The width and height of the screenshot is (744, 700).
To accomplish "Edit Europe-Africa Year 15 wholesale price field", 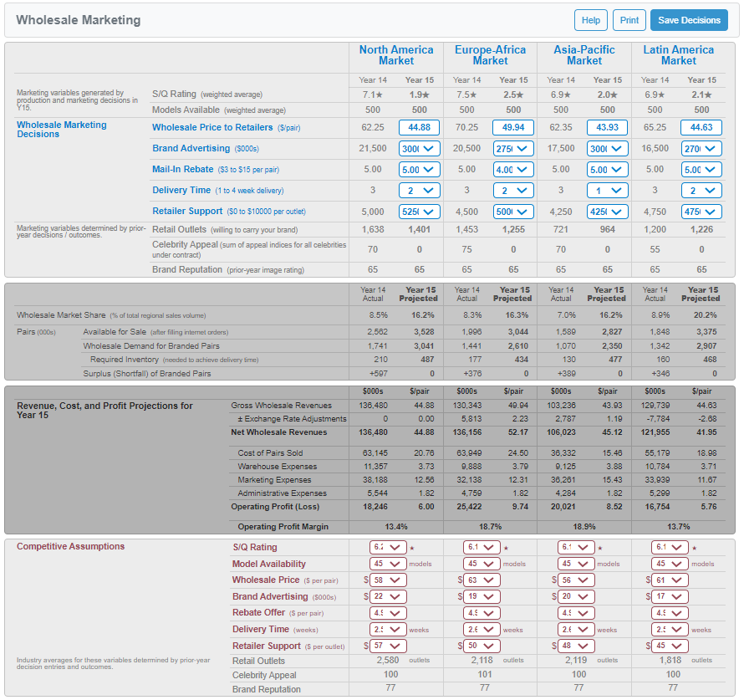I will point(513,127).
